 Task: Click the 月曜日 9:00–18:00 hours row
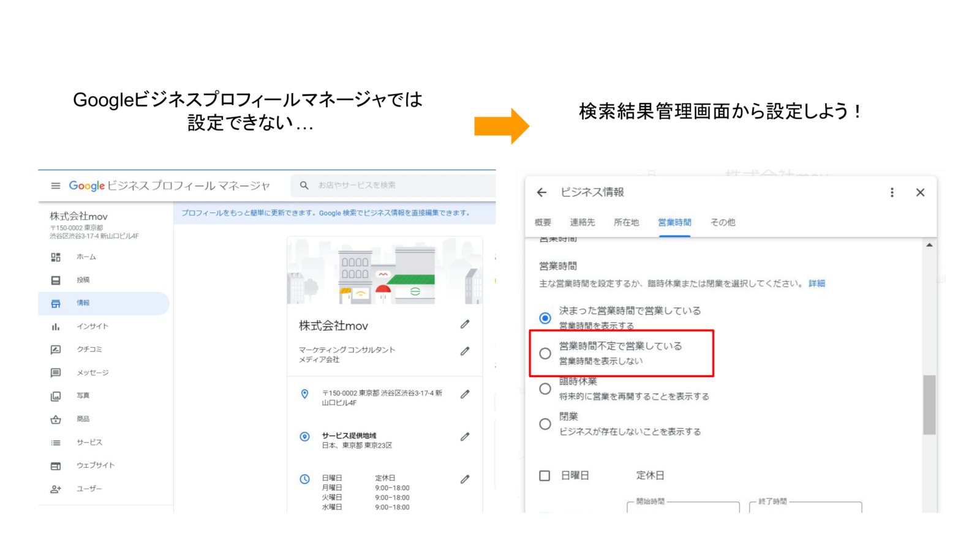[366, 488]
